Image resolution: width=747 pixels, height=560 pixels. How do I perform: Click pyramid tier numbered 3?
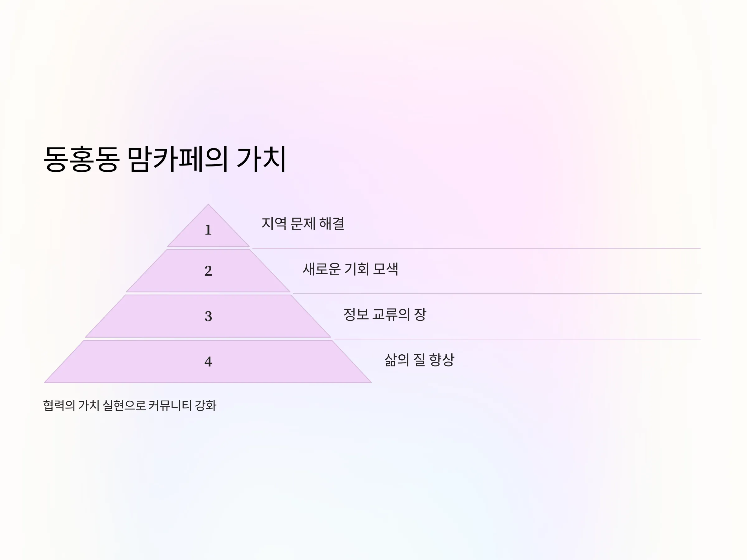point(208,316)
